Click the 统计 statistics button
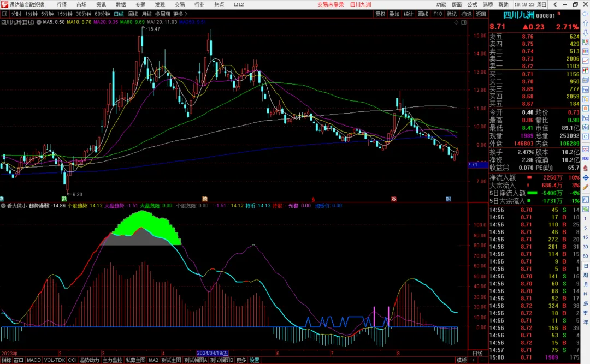Viewport: 590px width, 364px height. click(x=409, y=14)
